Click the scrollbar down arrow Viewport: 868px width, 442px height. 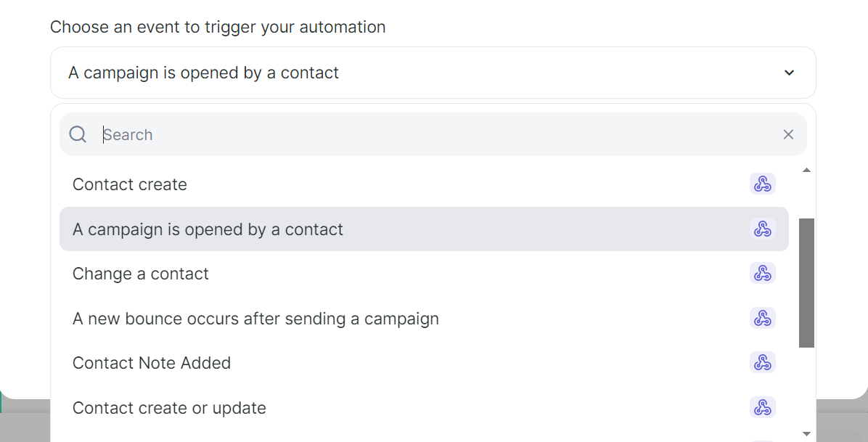click(806, 434)
